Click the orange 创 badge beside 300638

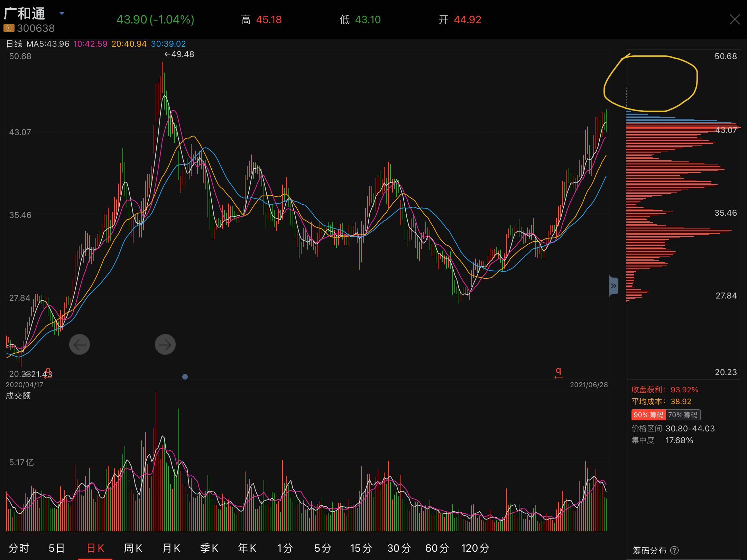9,28
